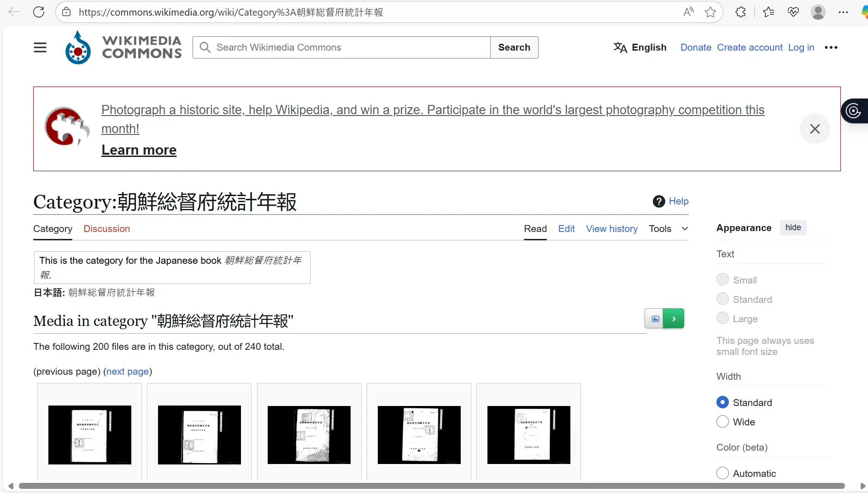Click the Wikimedia Commons logo
The image size is (868, 493).
pyautogui.click(x=123, y=47)
